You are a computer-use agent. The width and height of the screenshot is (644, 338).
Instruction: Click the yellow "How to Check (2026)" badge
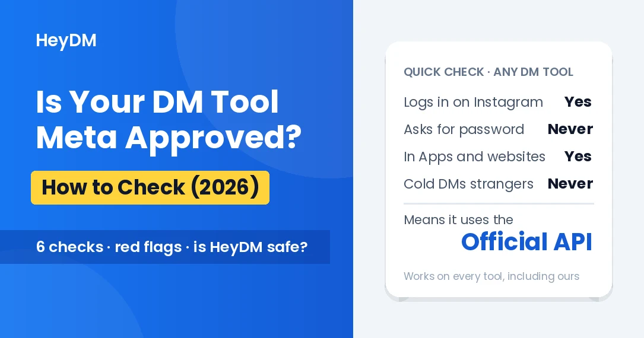click(x=150, y=187)
